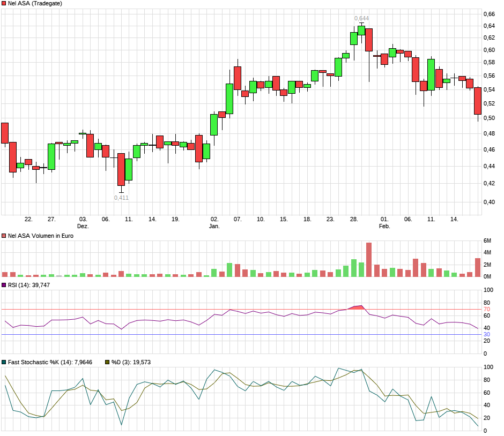
Task: Click the purple RSI (14) legend square
Action: 4,285
